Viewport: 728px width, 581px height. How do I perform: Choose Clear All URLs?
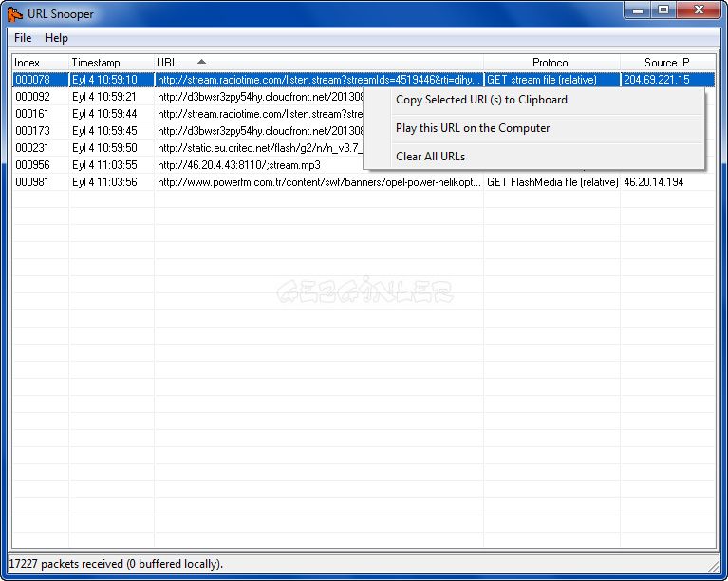pyautogui.click(x=430, y=157)
